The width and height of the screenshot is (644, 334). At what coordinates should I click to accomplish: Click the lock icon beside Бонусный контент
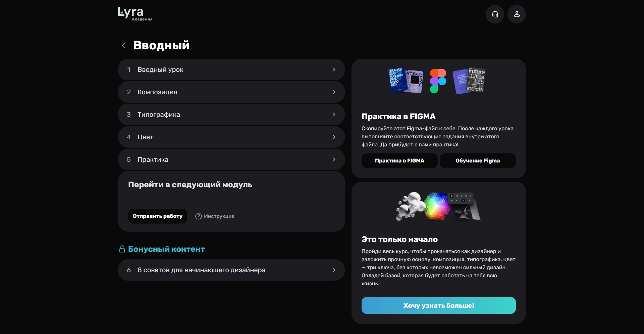(122, 249)
